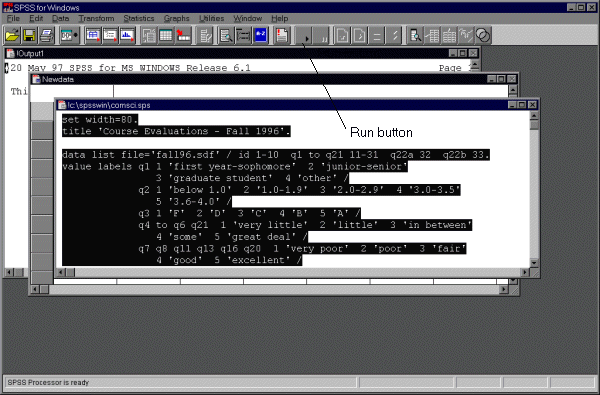Click syntax window vertical scrollbar down arrow
Image resolution: width=600 pixels, height=395 pixels.
pyautogui.click(x=534, y=263)
